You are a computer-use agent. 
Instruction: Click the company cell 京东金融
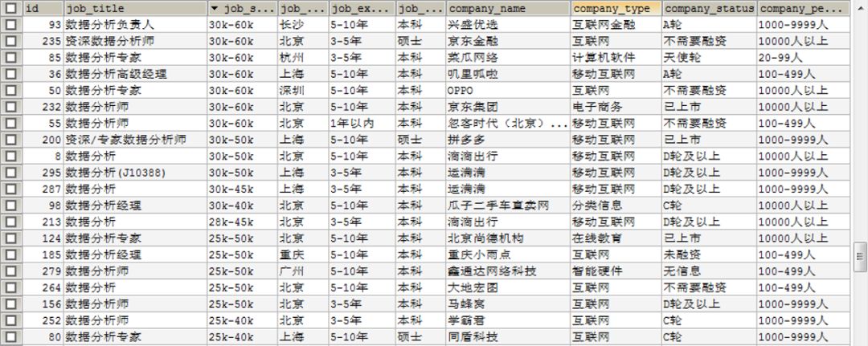tap(508, 42)
